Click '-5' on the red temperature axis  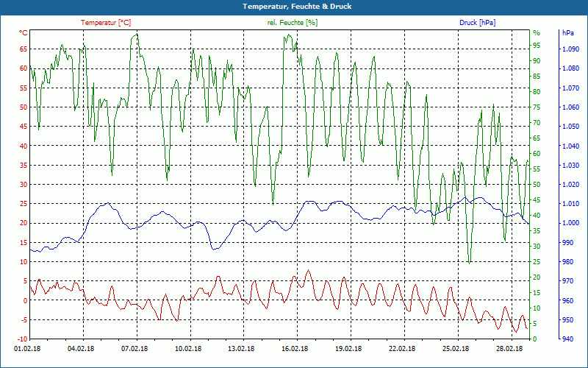point(24,320)
